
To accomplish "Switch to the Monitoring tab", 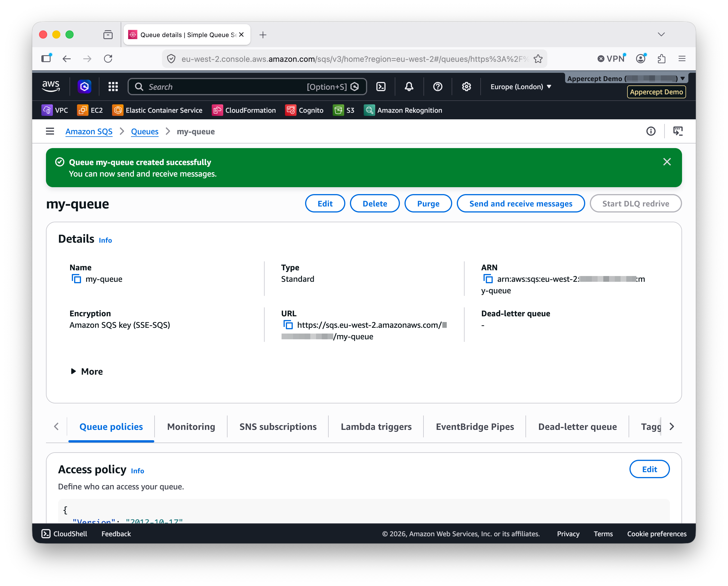I will click(191, 426).
